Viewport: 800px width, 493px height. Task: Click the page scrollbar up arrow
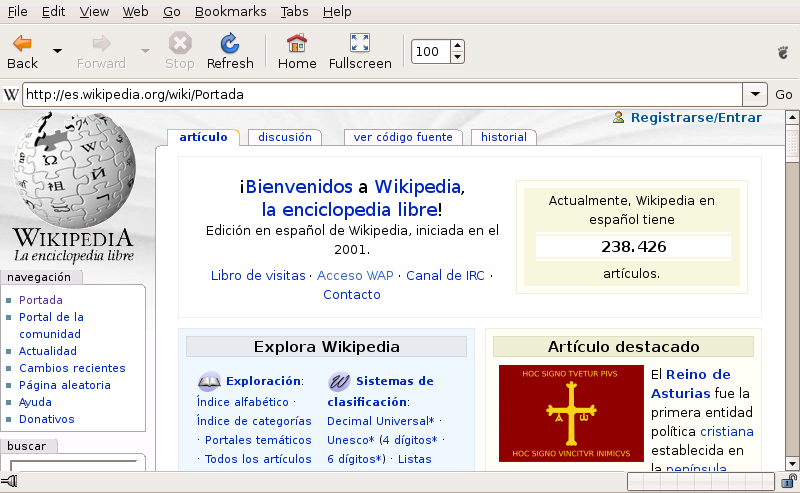click(792, 118)
